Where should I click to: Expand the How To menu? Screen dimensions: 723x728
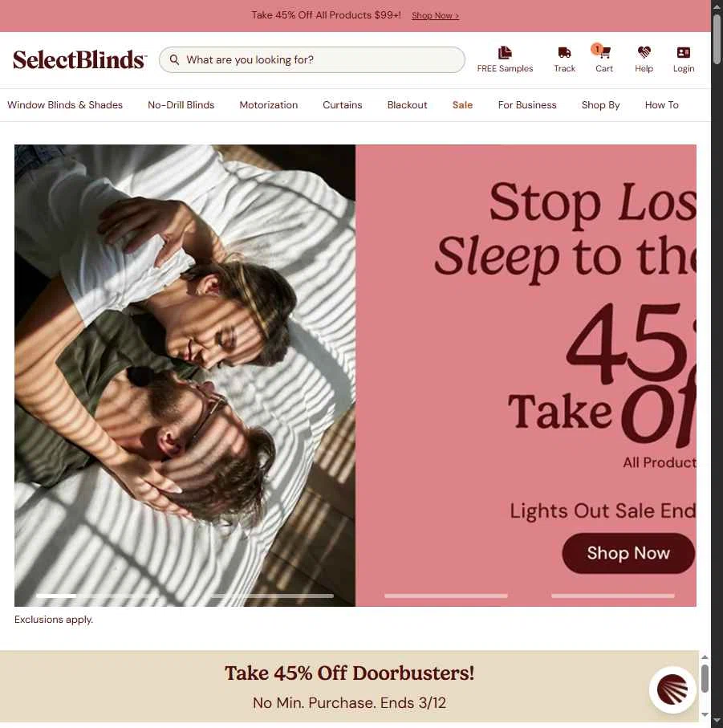[x=661, y=105]
